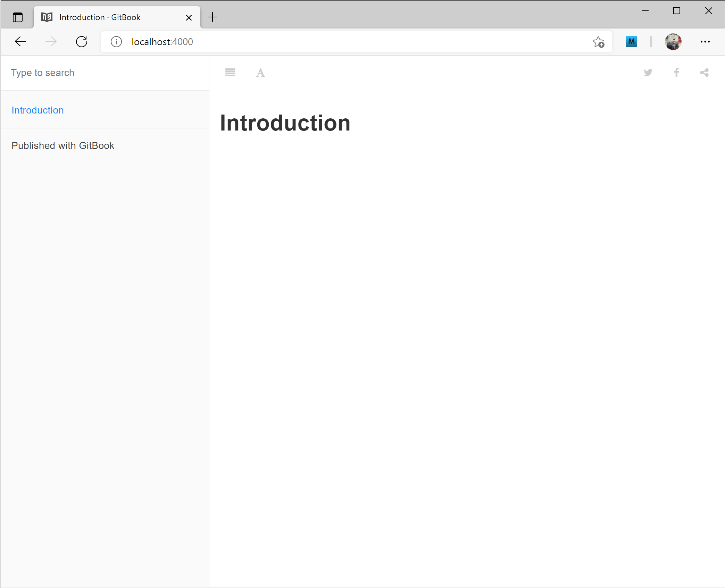
Task: Select the Introduction · GitBook tab
Action: click(x=100, y=17)
